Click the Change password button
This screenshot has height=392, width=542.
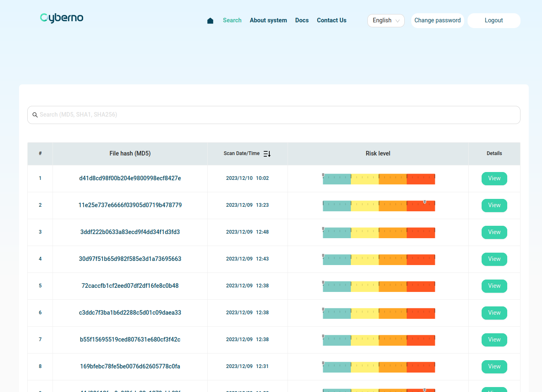click(x=437, y=21)
